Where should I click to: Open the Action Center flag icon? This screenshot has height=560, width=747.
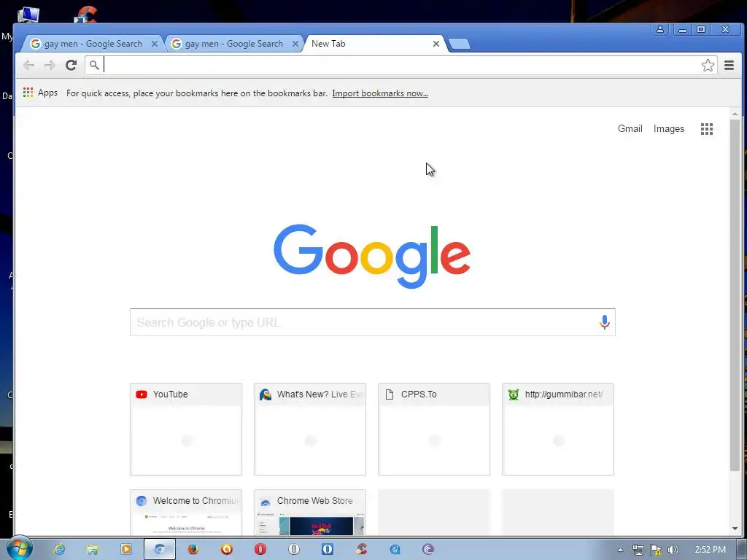click(656, 550)
